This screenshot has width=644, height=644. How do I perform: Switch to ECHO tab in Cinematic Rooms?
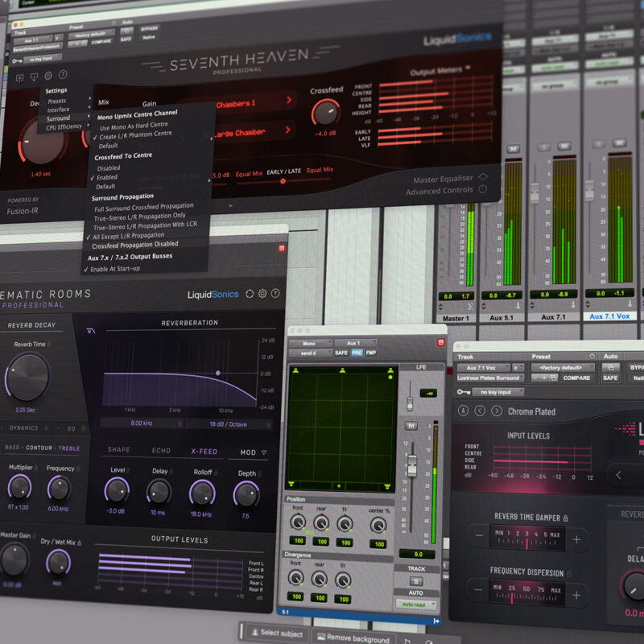pyautogui.click(x=161, y=451)
